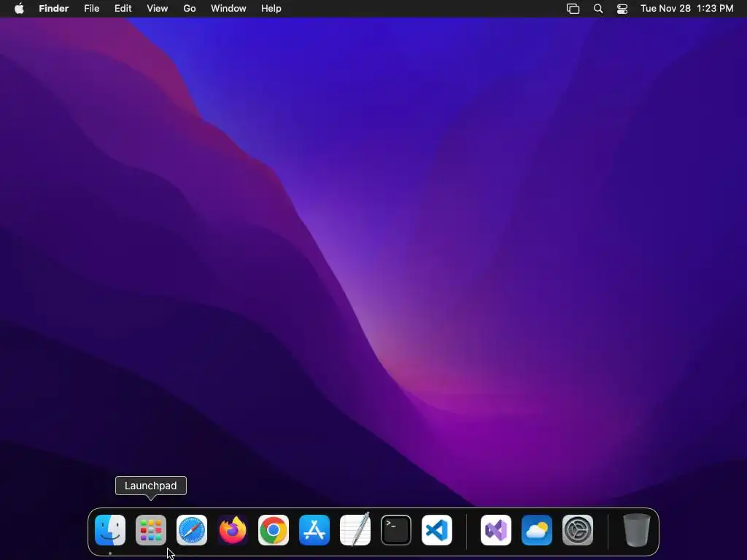Open the Apple menu
The image size is (747, 560).
click(19, 9)
